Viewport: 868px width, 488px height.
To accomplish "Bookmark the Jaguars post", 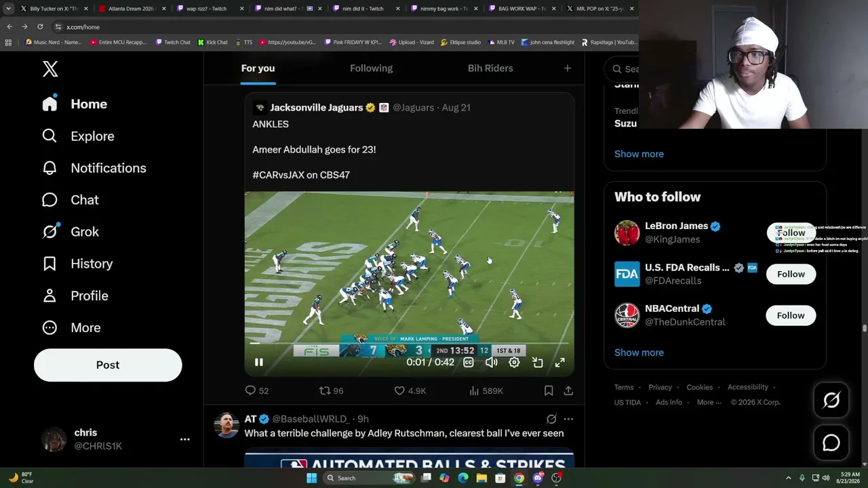I will point(549,390).
